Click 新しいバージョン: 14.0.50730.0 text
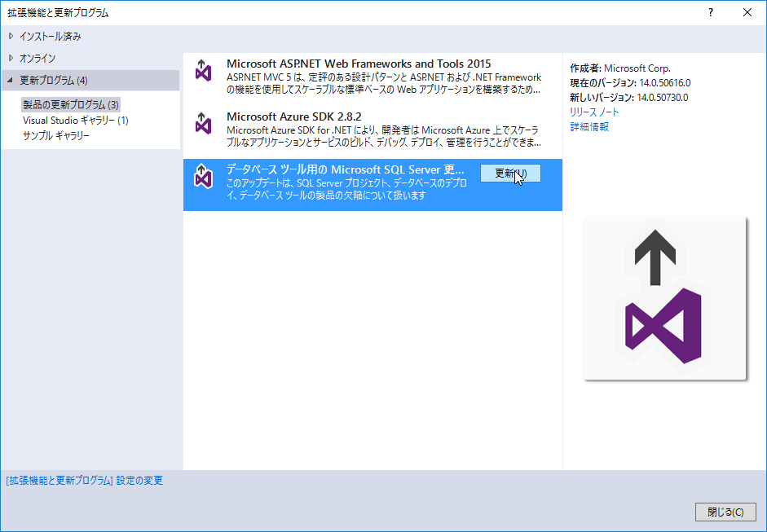Screen dimensions: 767x532 point(629,97)
